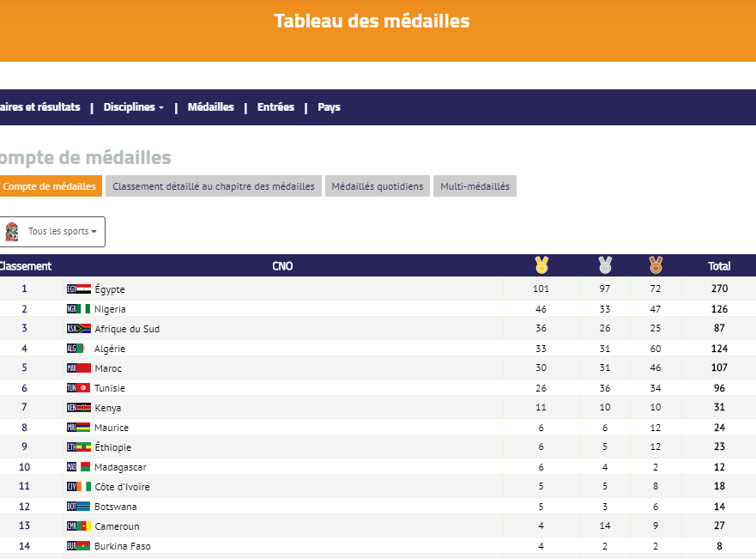Show the Multi-médaillés tab
Screen dimensions: 756x559
pos(475,186)
